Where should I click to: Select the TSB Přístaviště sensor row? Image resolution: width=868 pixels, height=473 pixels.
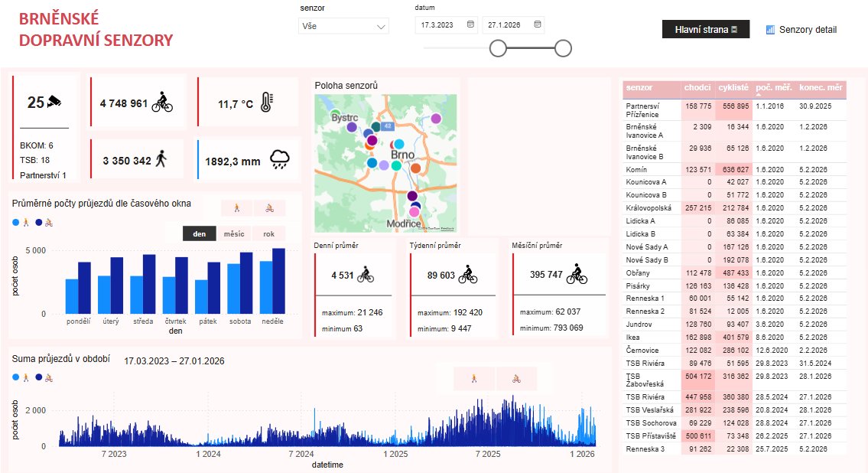735,436
